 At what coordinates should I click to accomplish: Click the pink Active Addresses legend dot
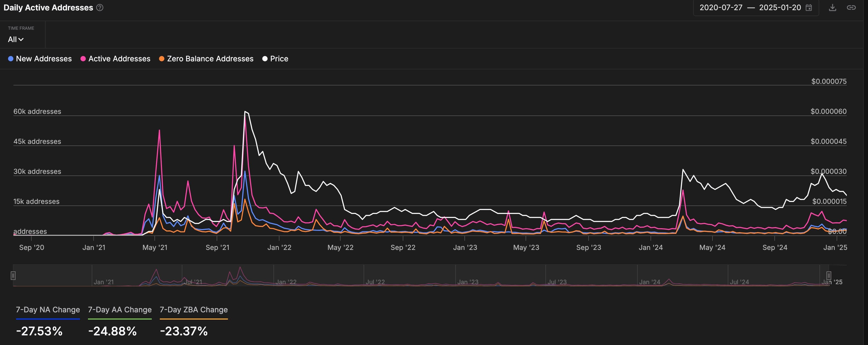click(83, 59)
